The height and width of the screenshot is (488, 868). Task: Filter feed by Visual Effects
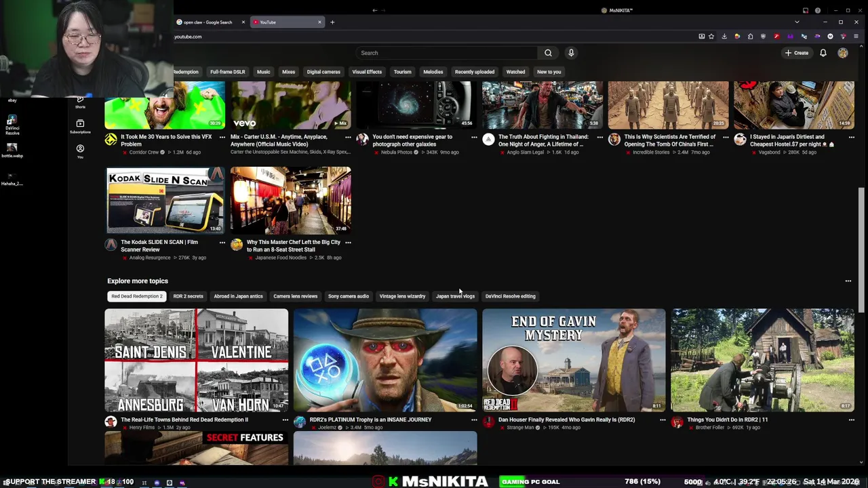(367, 72)
